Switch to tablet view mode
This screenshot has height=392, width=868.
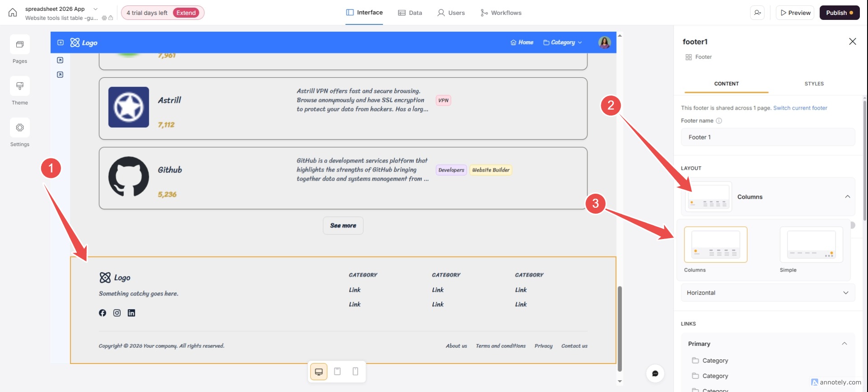[337, 372]
